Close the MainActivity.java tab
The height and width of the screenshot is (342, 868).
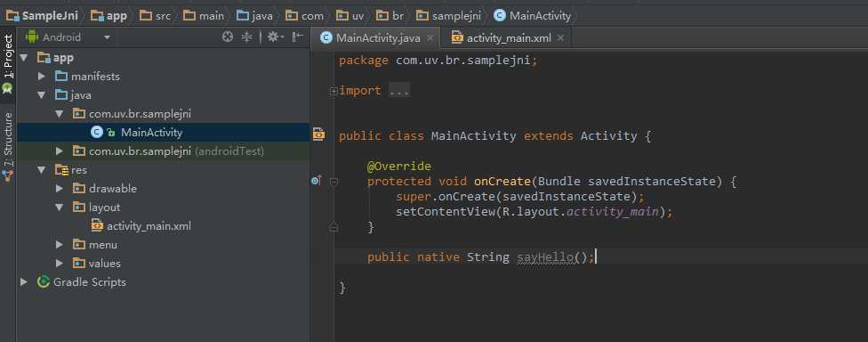(430, 38)
